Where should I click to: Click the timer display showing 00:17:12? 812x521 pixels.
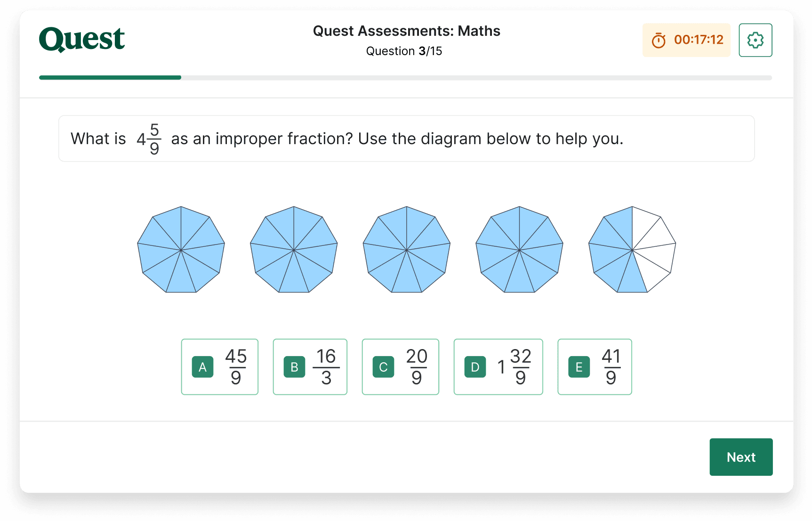(698, 40)
